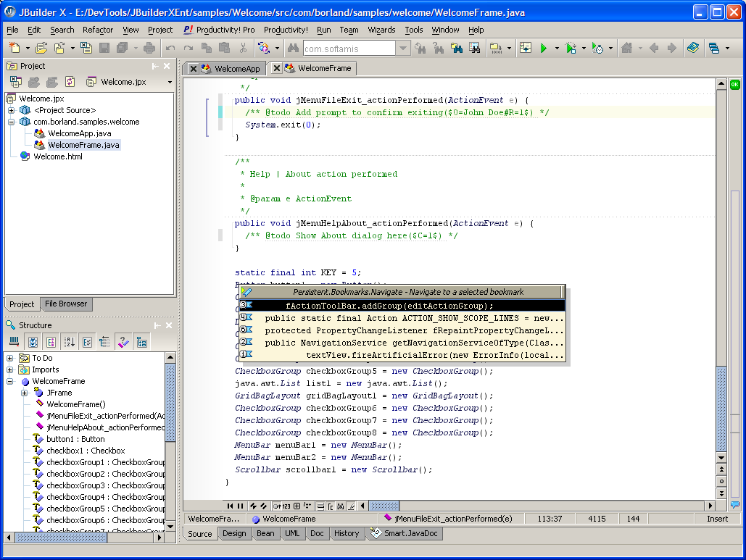This screenshot has width=746, height=560.
Task: Select Welcome.html in the project tree
Action: point(58,156)
